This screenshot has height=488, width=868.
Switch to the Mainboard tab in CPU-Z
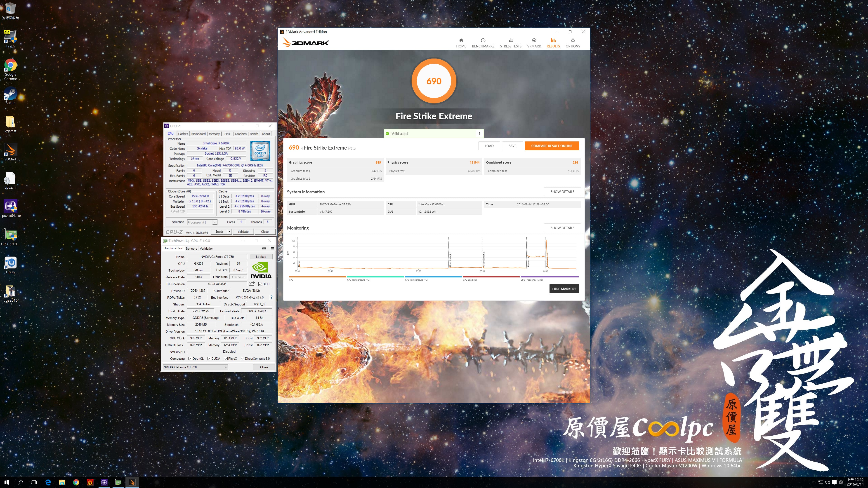coord(198,134)
